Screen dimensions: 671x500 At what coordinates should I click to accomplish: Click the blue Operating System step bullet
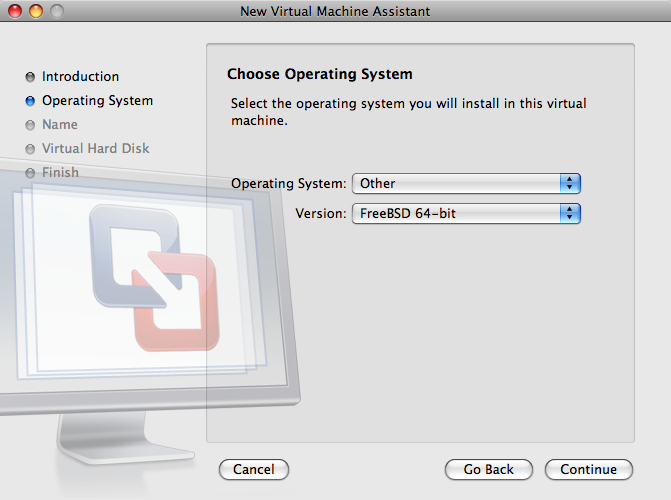(x=30, y=101)
